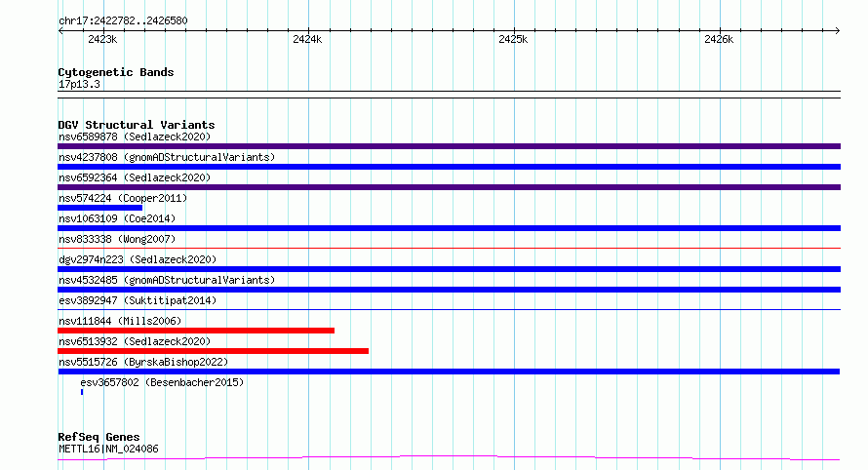Click the blue bar of dgv2974n223

(449, 269)
